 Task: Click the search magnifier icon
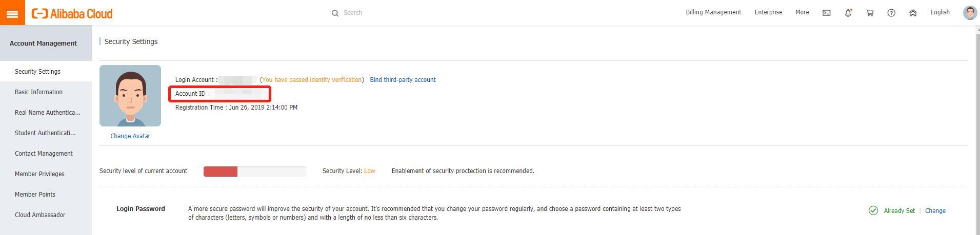pos(335,13)
